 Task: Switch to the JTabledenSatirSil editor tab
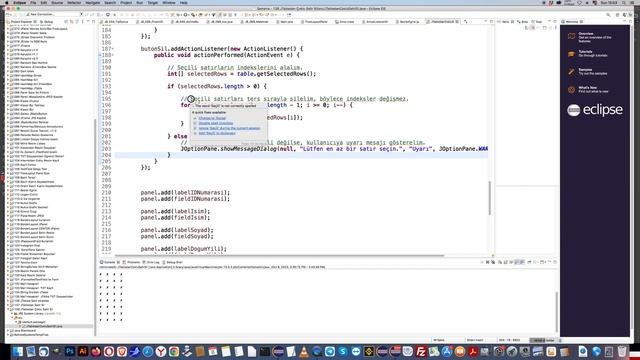pos(442,22)
